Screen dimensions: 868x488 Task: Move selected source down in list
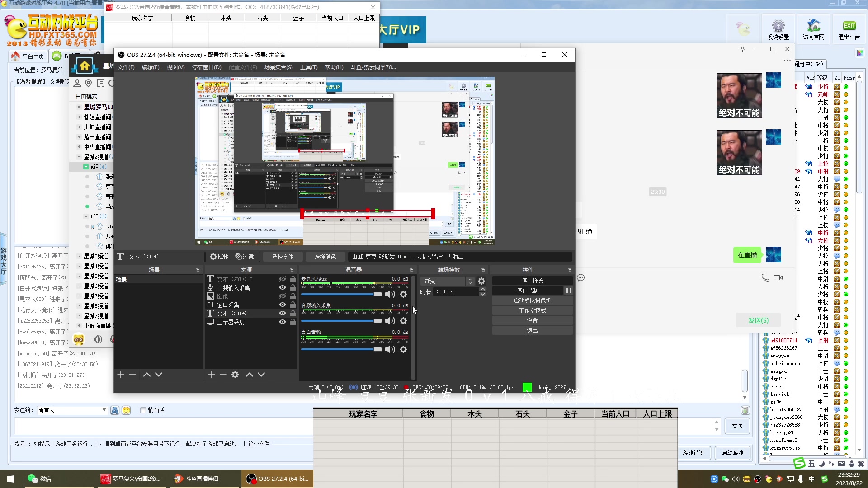pos(261,375)
